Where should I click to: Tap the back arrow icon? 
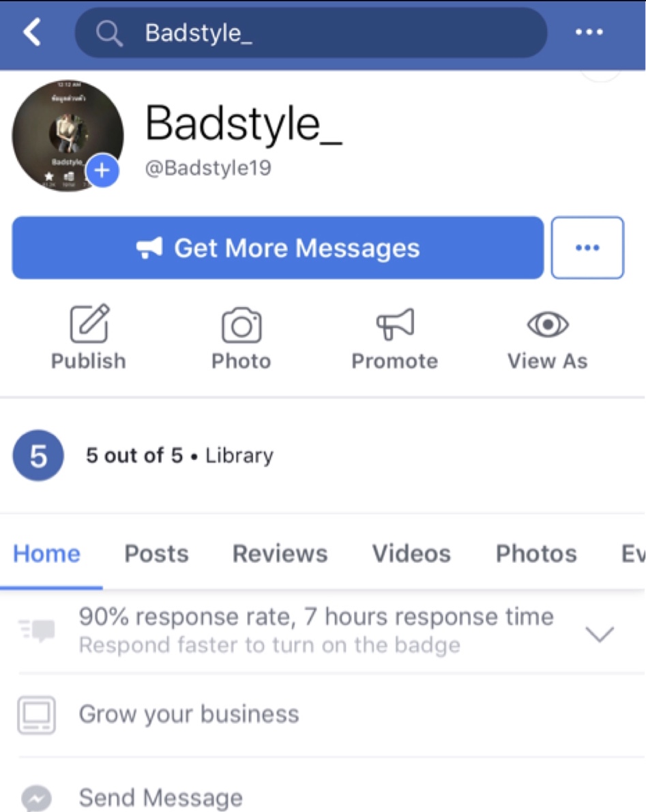pyautogui.click(x=32, y=32)
